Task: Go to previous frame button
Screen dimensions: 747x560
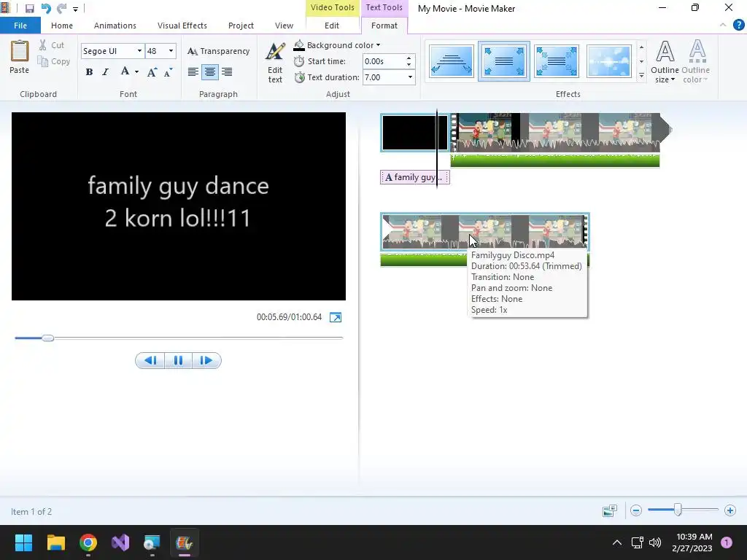Action: point(150,360)
